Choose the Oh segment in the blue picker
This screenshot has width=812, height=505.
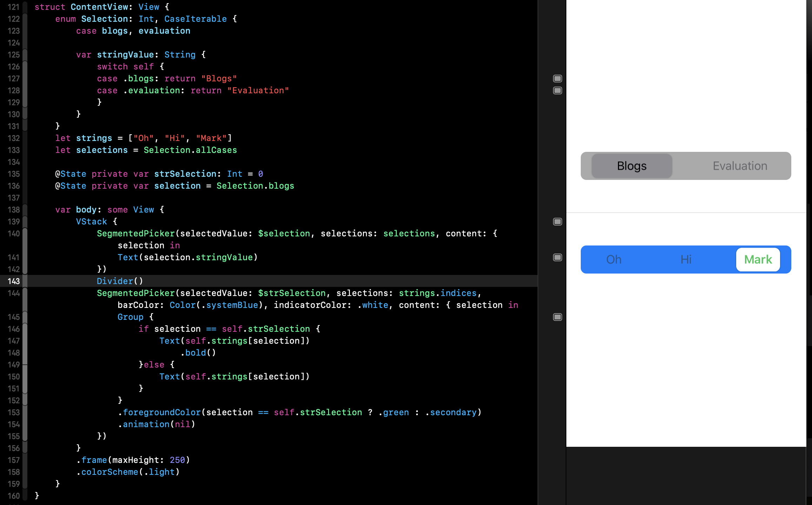614,260
